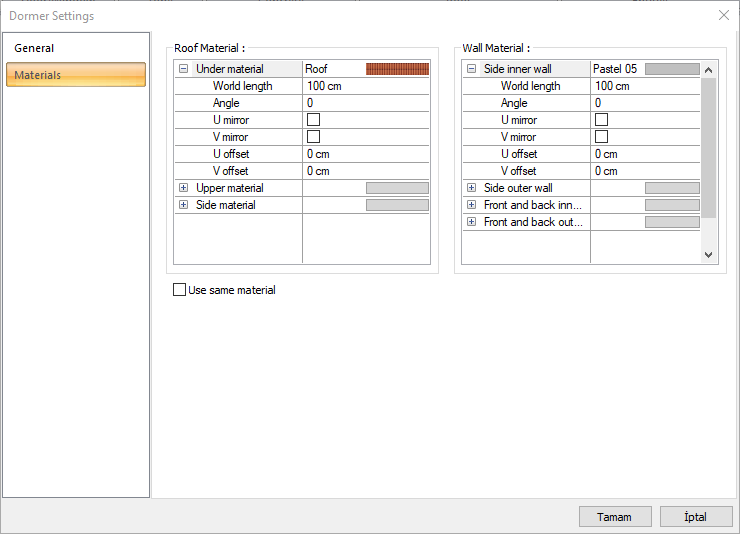Switch to the General tab

34,48
